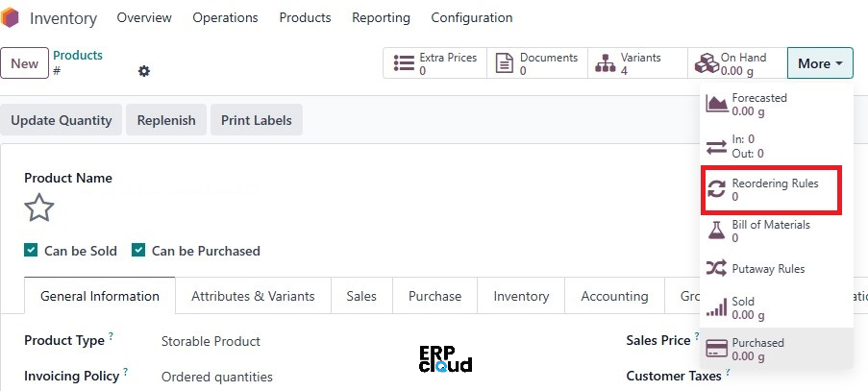Uncheck the Can be Sold checkbox

click(x=31, y=251)
